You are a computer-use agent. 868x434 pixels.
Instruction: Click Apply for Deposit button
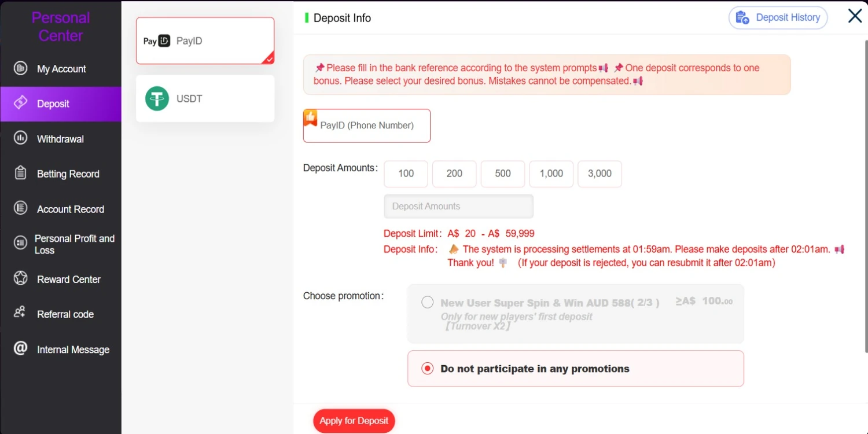coord(354,421)
